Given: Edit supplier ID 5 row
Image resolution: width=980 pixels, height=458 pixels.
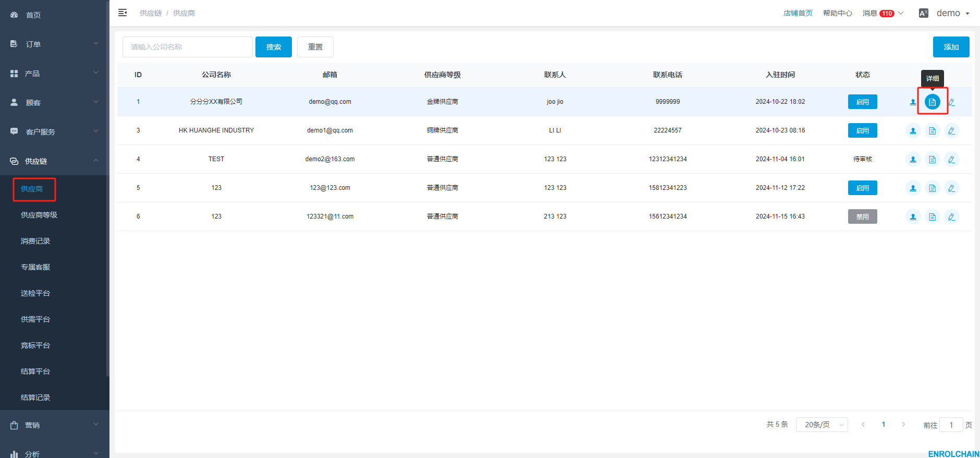Looking at the screenshot, I should coord(952,188).
